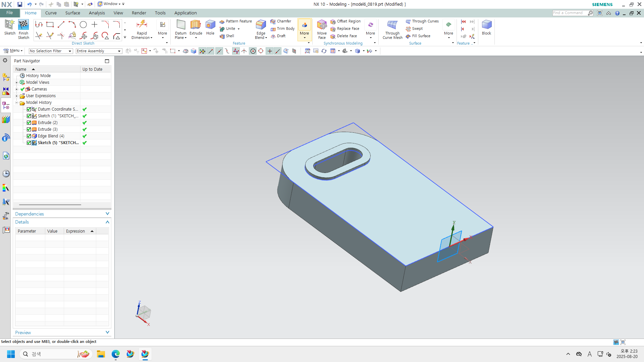The width and height of the screenshot is (644, 362).
Task: Click the Through Curve Mesh icon
Action: click(x=392, y=25)
